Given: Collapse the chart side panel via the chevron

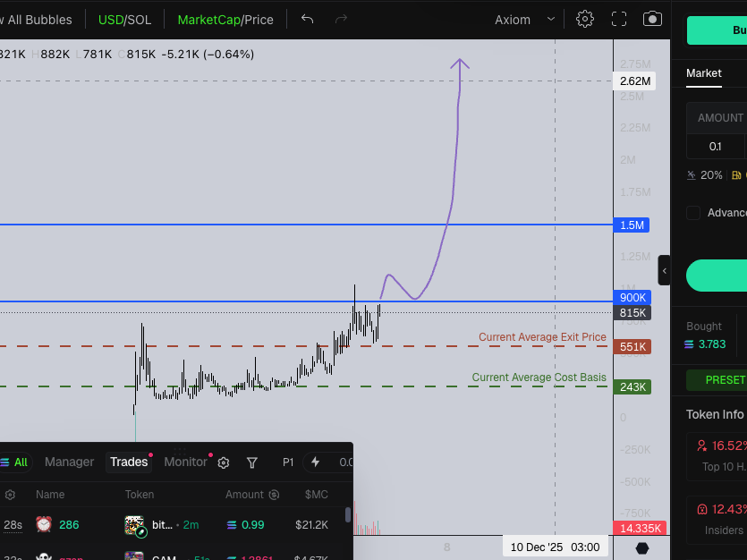Looking at the screenshot, I should 665,269.
